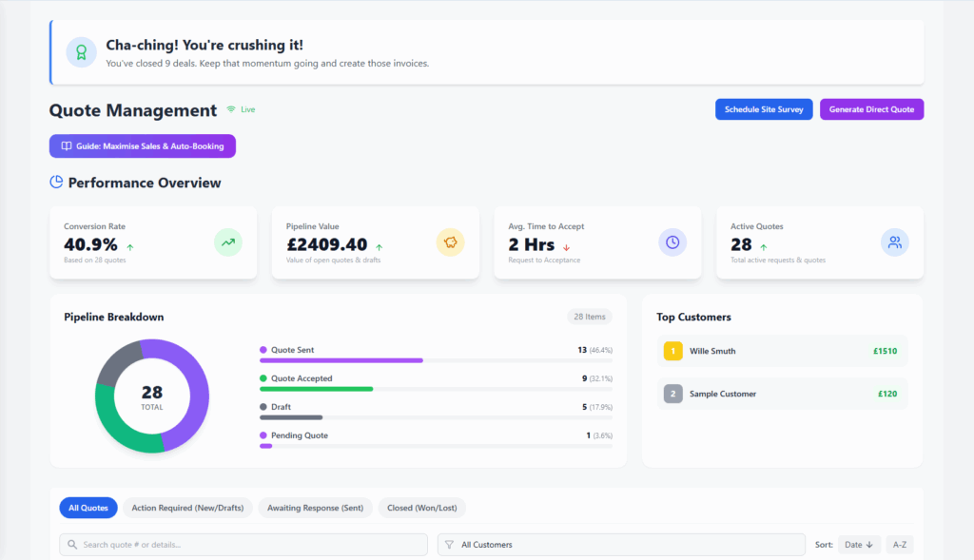Click the purple Quote Sent progress bar
The height and width of the screenshot is (560, 974).
[341, 360]
